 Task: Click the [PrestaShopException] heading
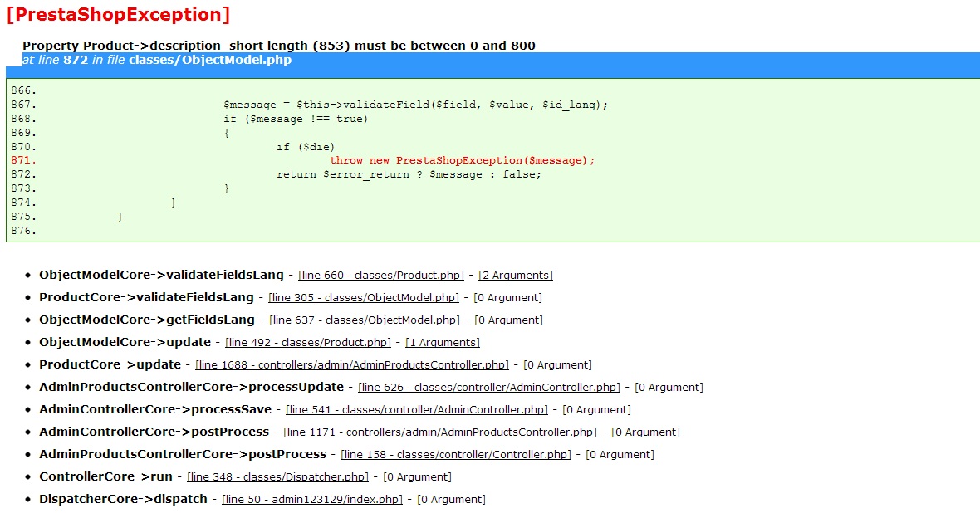[118, 14]
